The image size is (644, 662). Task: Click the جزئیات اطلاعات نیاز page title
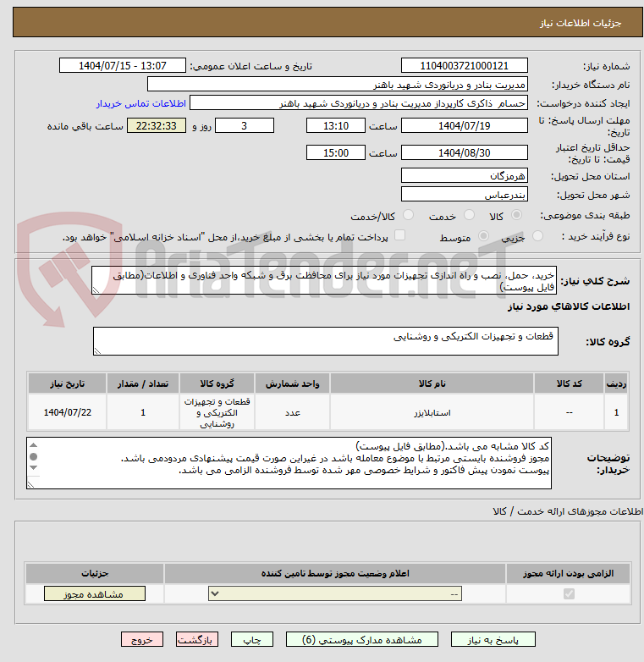[x=581, y=23]
